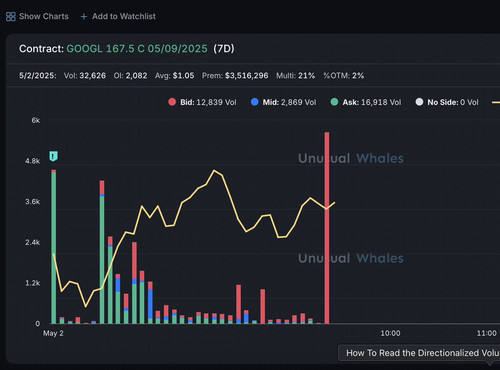This screenshot has height=370, width=500.
Task: Click the 4.8k y-axis label
Action: pos(32,161)
